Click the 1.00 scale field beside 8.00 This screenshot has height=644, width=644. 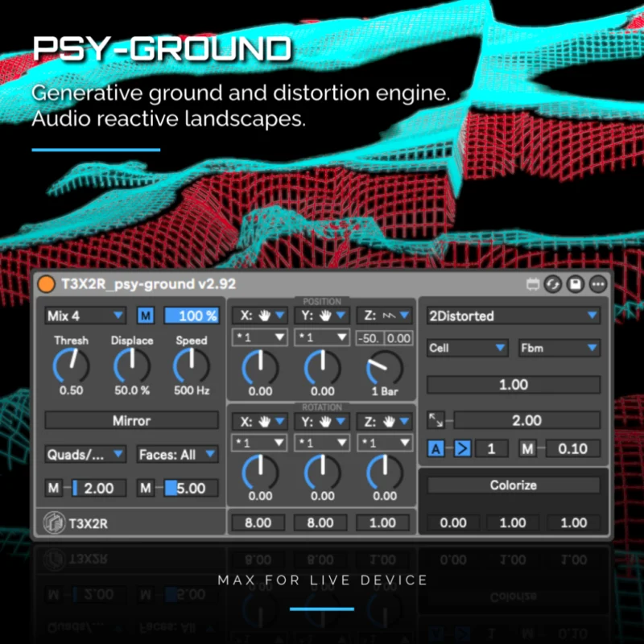tap(383, 522)
